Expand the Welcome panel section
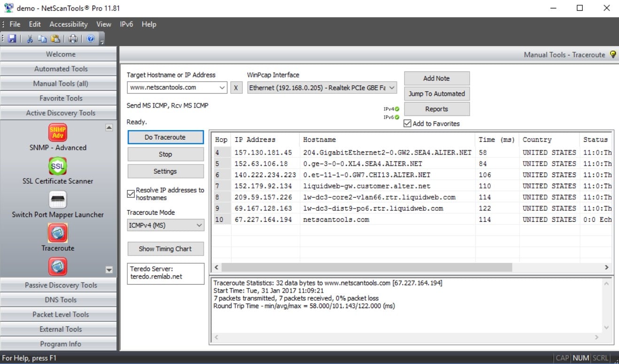 pos(58,54)
